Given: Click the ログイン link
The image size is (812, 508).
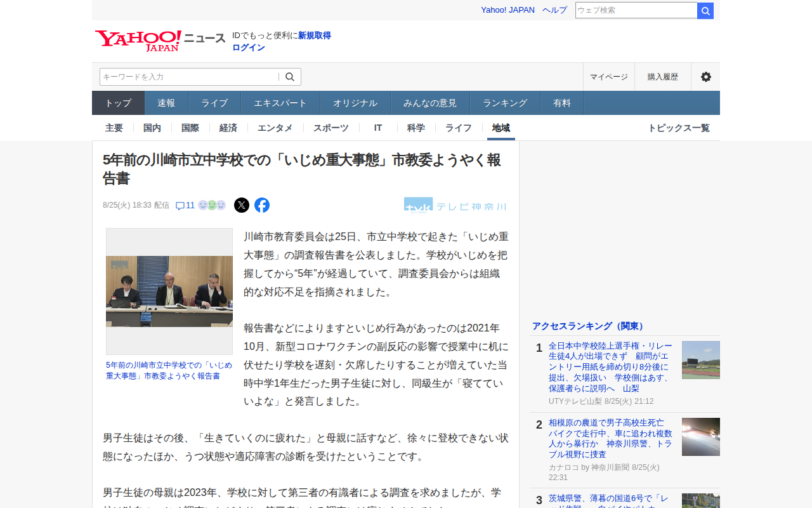Looking at the screenshot, I should click(x=249, y=48).
